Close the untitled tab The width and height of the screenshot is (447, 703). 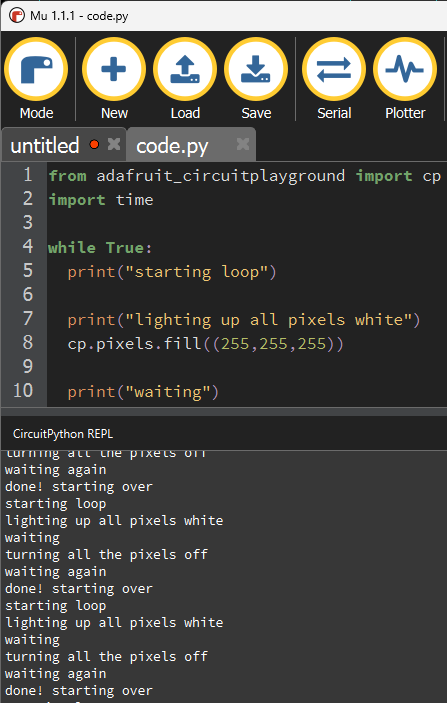click(114, 144)
